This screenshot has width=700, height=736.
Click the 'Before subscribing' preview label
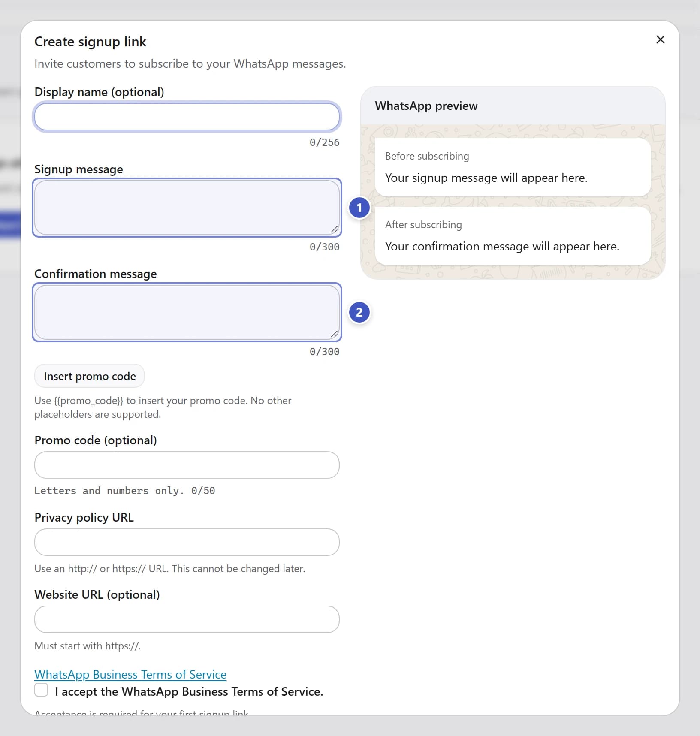427,156
